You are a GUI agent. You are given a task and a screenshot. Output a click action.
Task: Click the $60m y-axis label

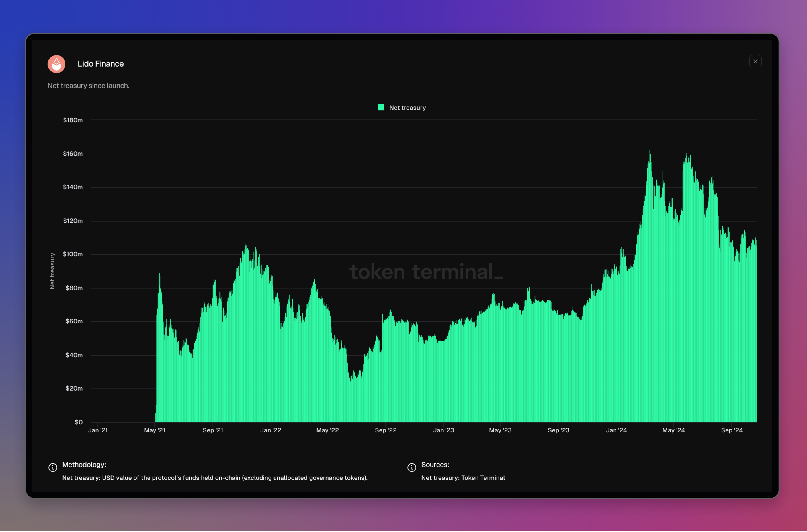(x=74, y=321)
